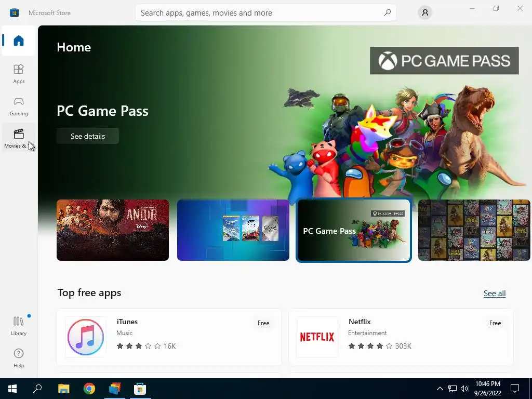
Task: Click the Netflix 303K star rating
Action: [379, 346]
